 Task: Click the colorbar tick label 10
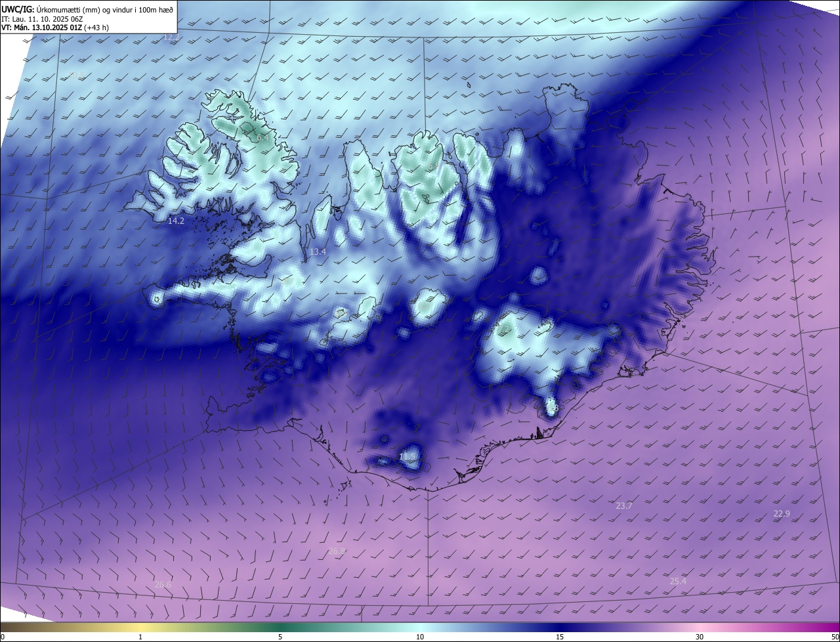pos(420,637)
